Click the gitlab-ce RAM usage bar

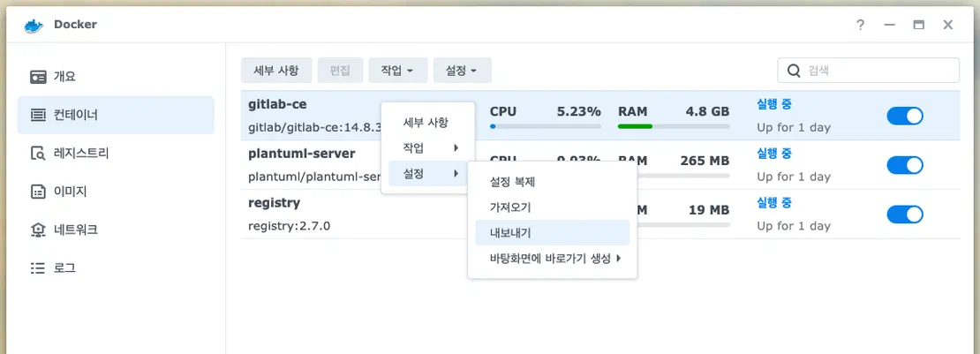point(674,126)
